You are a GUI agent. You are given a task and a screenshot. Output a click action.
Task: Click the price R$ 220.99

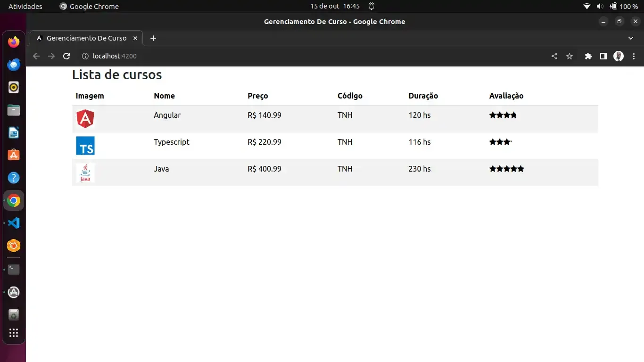[x=264, y=142]
